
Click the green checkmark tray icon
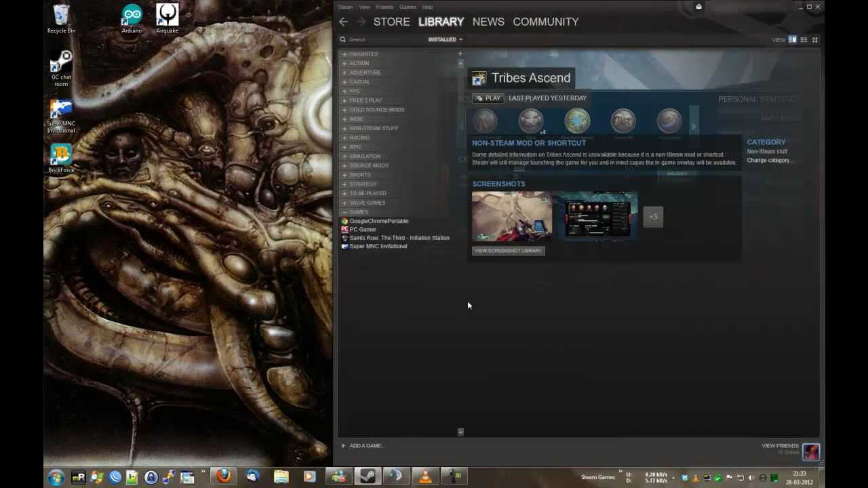click(x=717, y=478)
